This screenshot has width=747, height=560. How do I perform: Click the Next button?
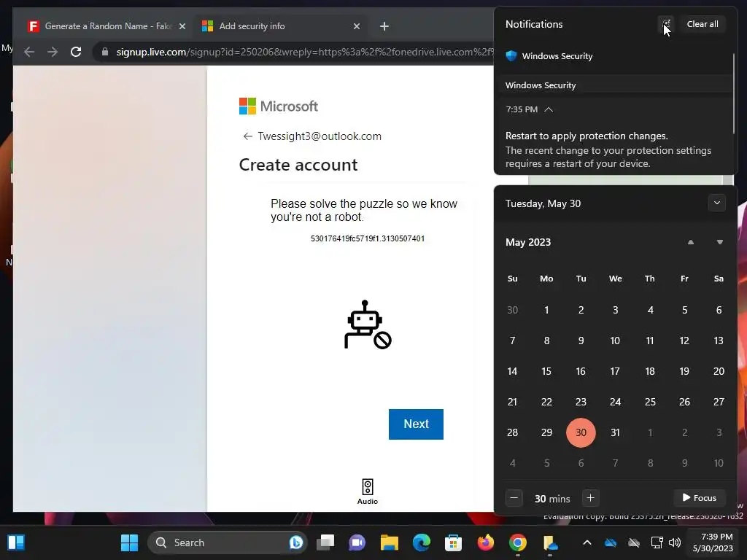coord(416,424)
